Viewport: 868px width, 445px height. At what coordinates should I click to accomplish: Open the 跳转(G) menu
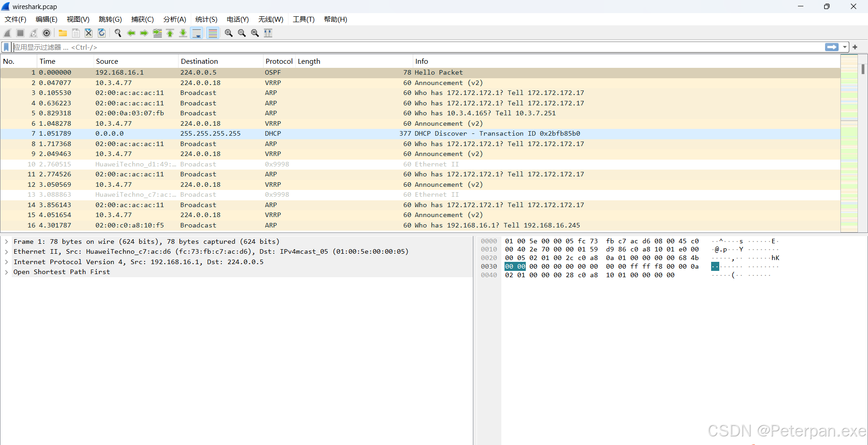point(110,19)
